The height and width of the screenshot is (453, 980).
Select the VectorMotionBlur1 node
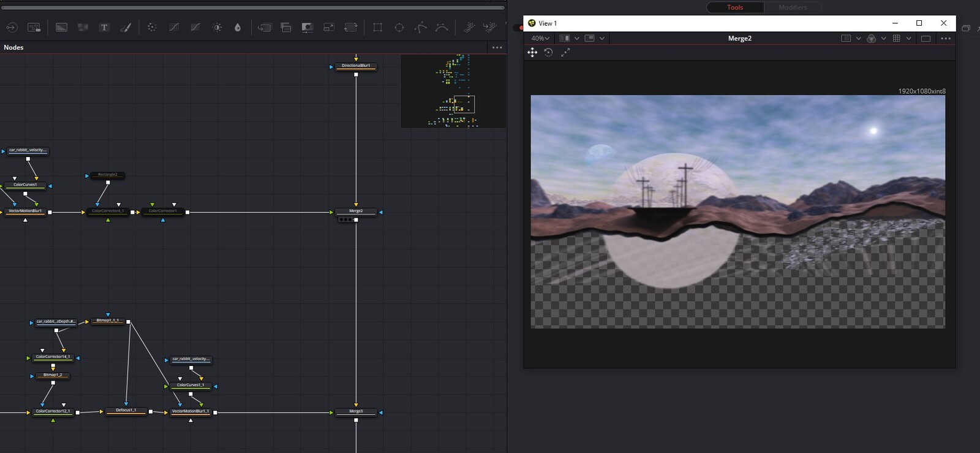(25, 211)
